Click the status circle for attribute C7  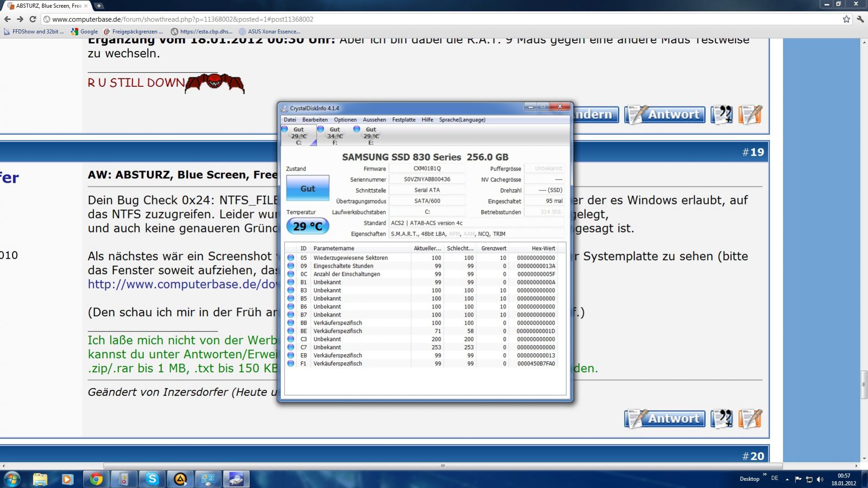(291, 347)
